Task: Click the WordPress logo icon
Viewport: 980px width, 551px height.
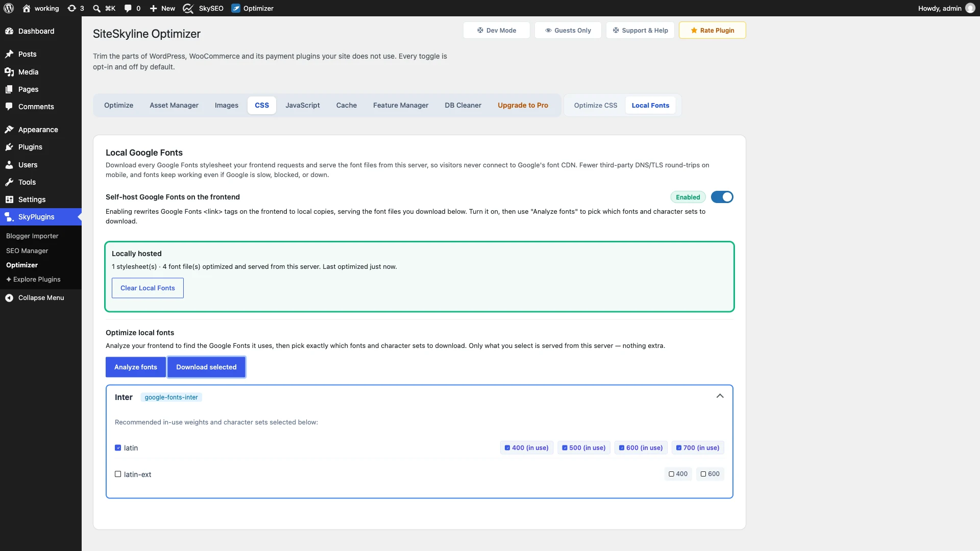Action: (x=9, y=8)
